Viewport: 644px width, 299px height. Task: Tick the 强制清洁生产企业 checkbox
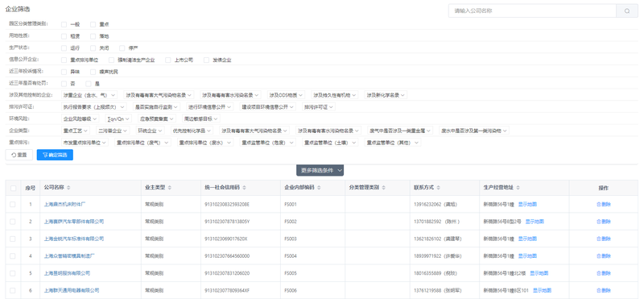(111, 60)
